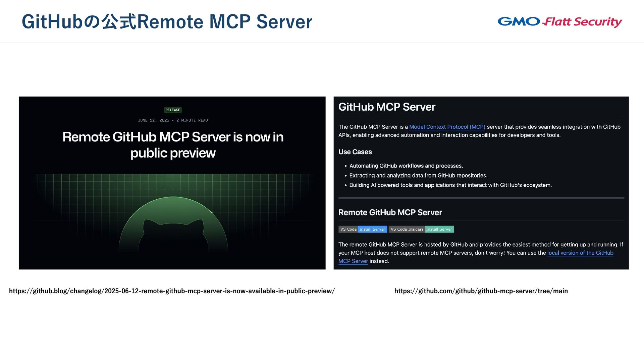Click the 'Use Cases' heading
644x362 pixels.
tap(355, 152)
